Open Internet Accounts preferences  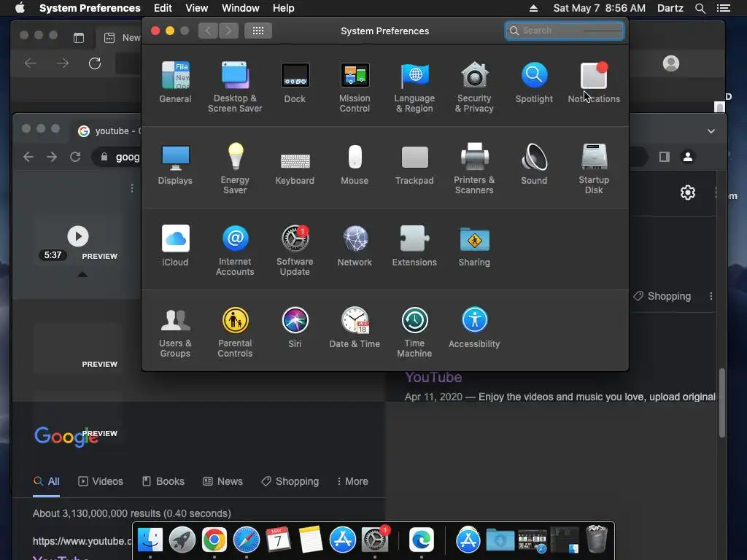tap(235, 251)
